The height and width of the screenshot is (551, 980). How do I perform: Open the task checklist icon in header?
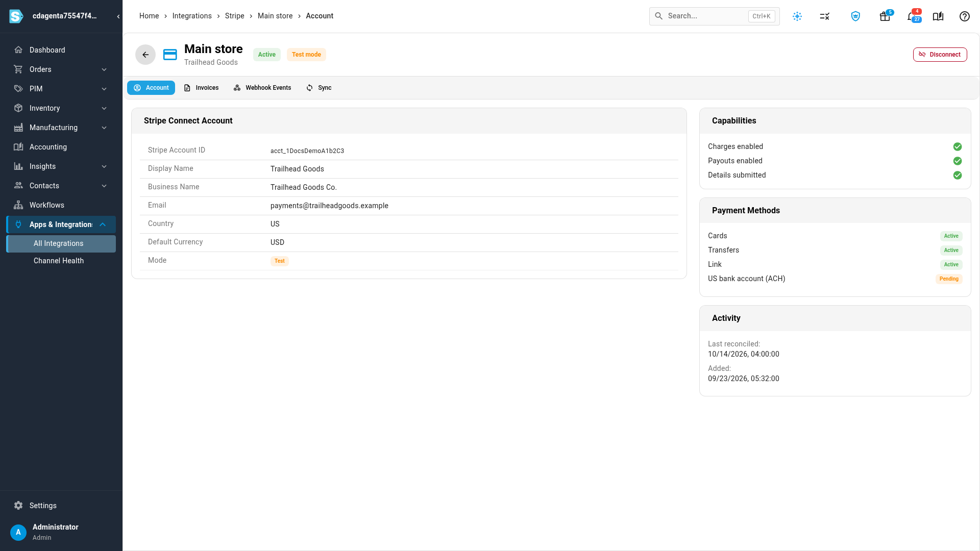(x=825, y=16)
